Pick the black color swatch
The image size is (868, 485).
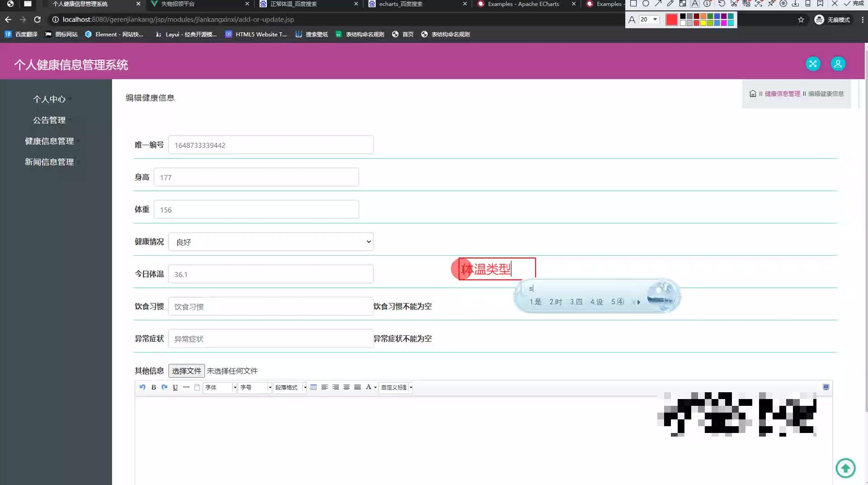point(683,16)
